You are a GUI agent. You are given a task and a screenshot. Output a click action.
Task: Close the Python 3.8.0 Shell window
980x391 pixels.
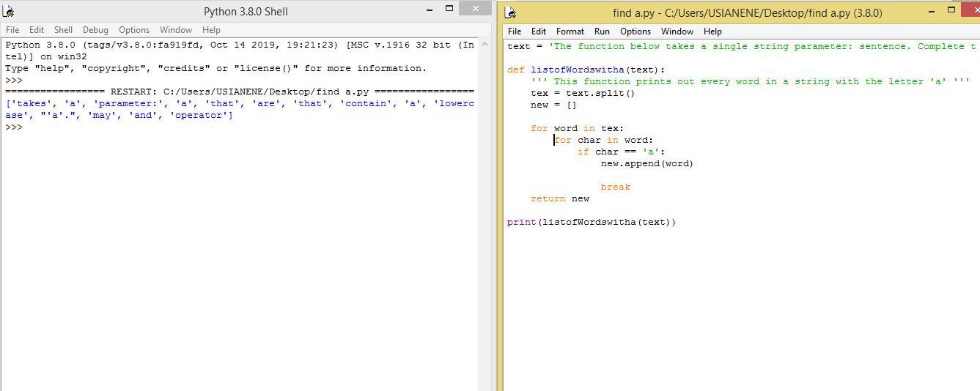[476, 9]
